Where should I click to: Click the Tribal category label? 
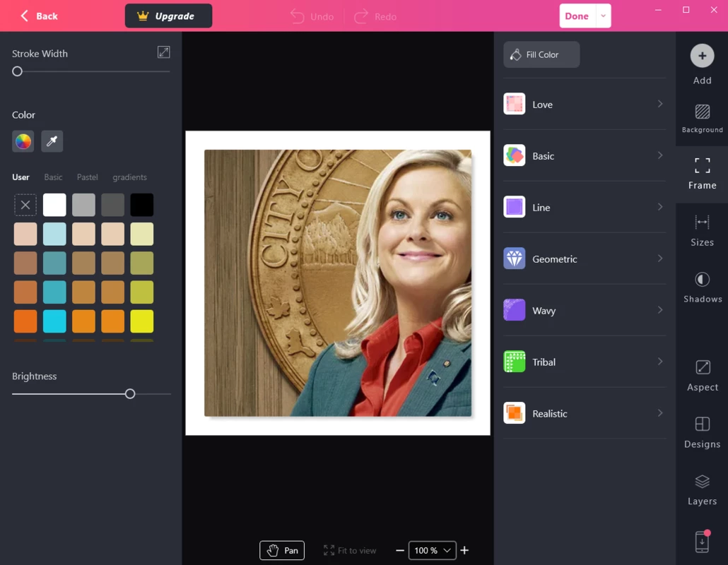coord(544,362)
